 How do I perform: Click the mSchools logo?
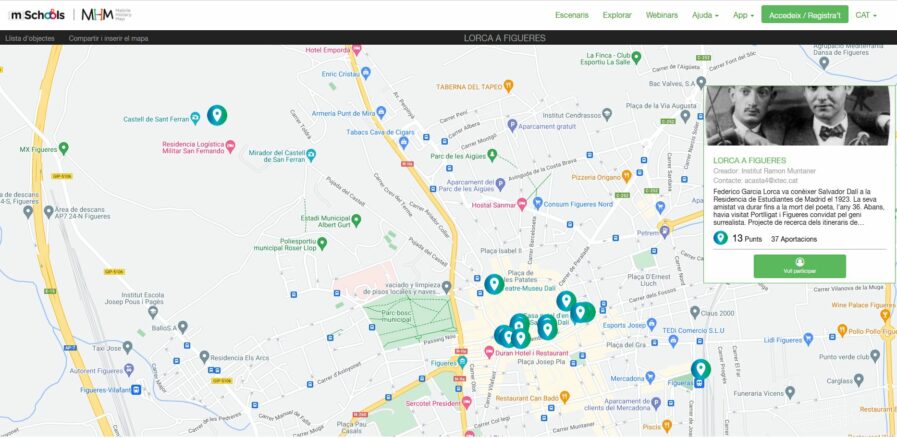click(x=37, y=14)
